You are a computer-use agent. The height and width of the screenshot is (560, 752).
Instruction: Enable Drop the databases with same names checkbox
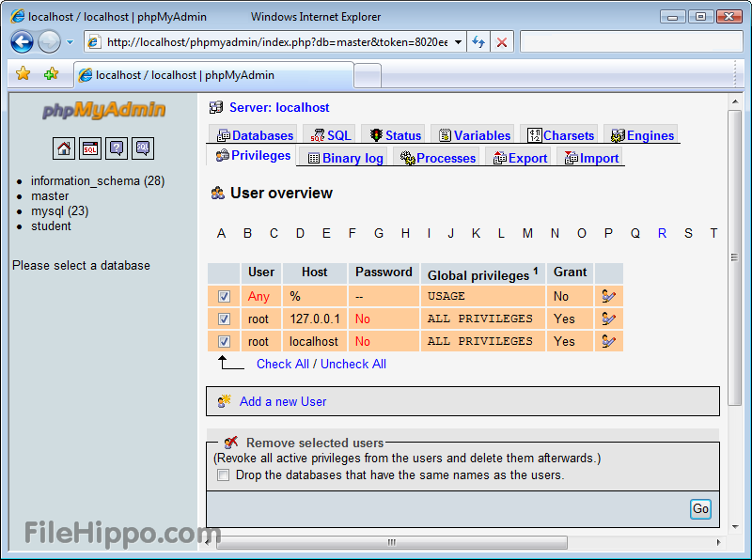(x=223, y=475)
